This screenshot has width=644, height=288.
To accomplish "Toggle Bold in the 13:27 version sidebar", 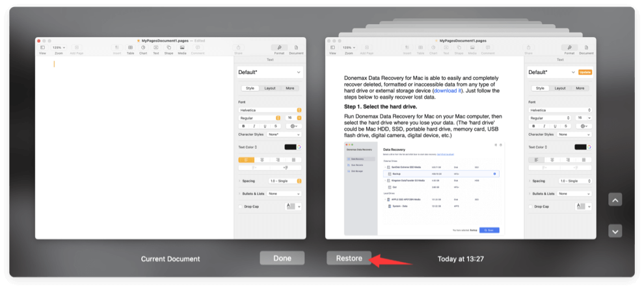I will click(533, 126).
